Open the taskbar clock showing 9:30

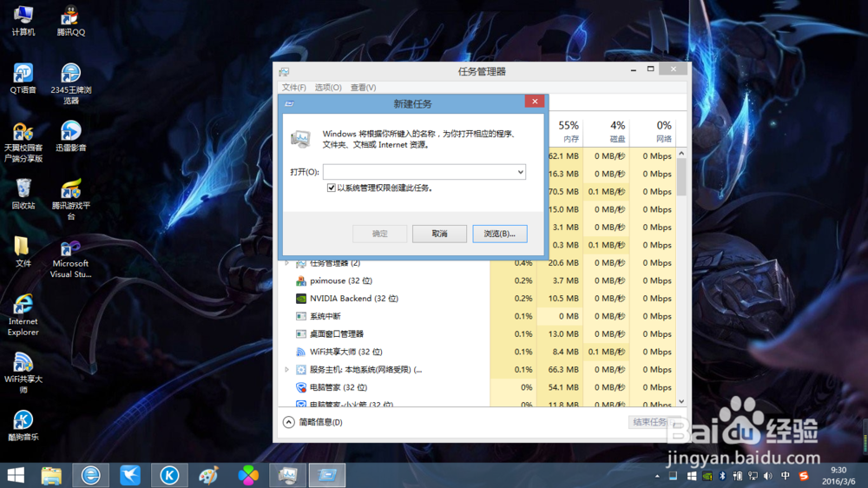pyautogui.click(x=838, y=476)
